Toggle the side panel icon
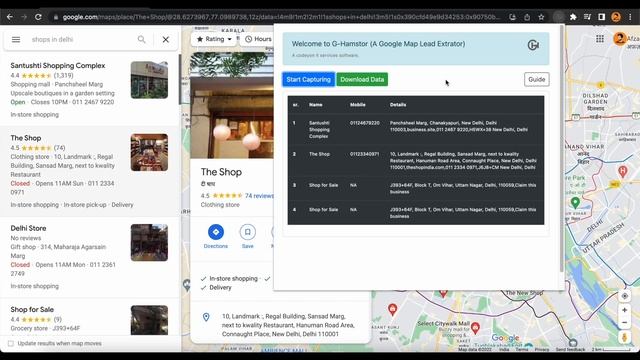This screenshot has height=360, width=640. pos(602,17)
